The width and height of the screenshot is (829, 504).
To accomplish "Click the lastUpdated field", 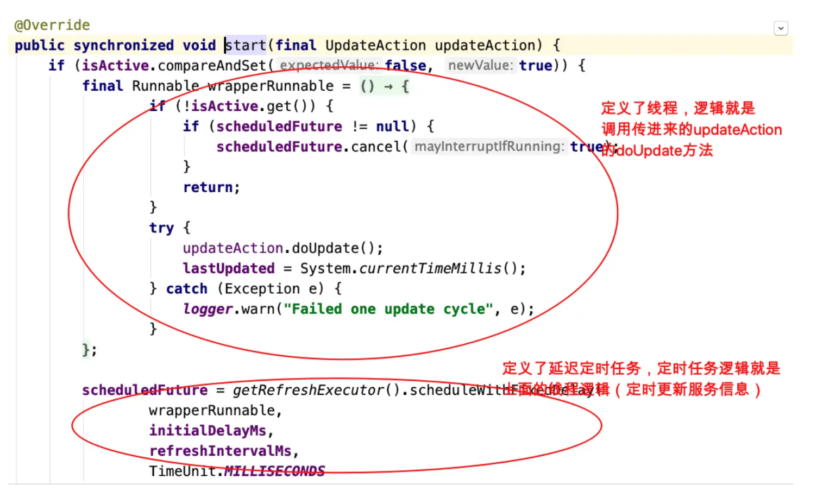I will coord(229,268).
